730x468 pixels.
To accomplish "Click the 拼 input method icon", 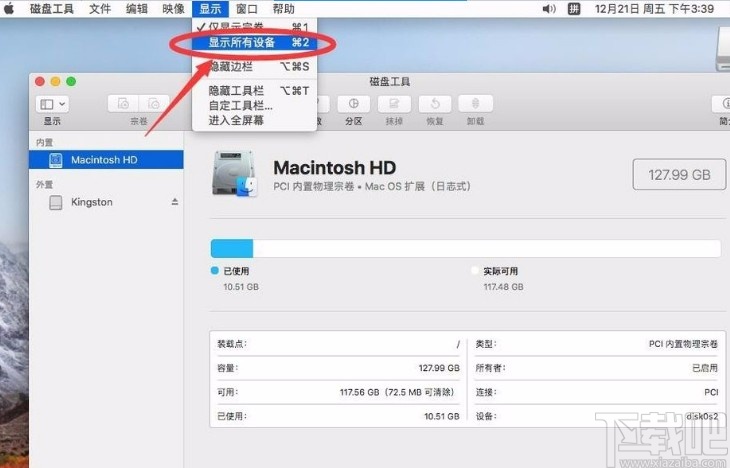I will [x=574, y=9].
